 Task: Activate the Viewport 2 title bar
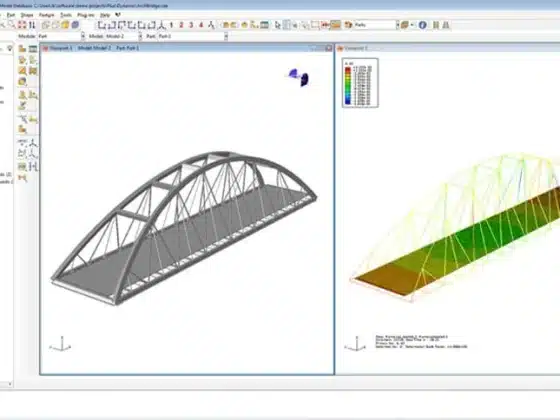448,48
